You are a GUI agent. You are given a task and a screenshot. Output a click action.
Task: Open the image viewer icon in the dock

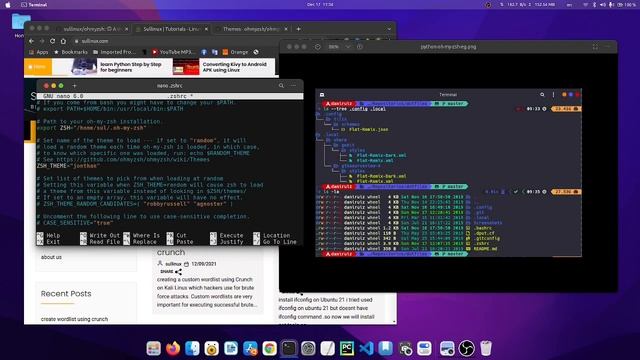pos(447,348)
